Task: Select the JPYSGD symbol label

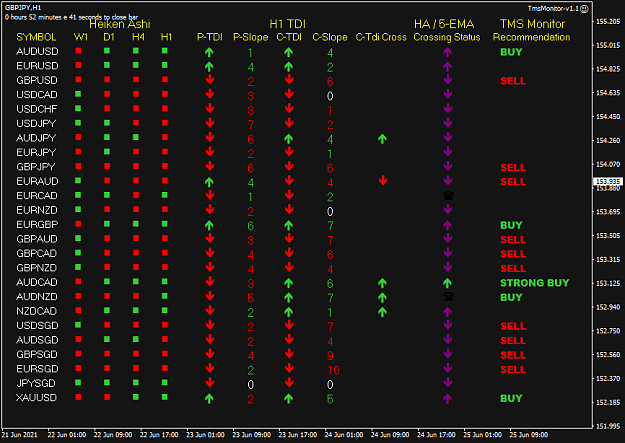Action: tap(36, 384)
